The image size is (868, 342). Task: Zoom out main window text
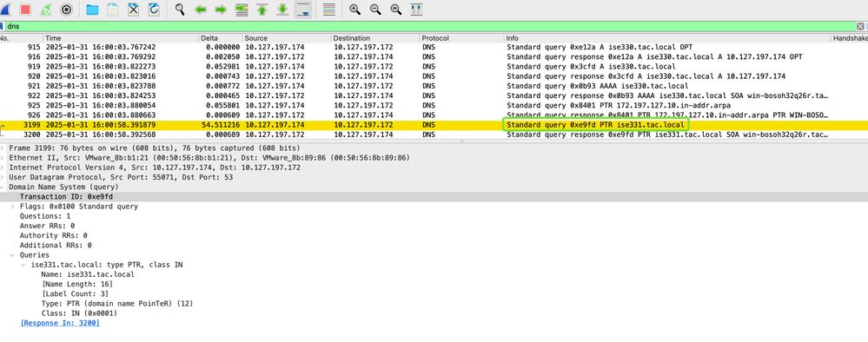coord(375,9)
